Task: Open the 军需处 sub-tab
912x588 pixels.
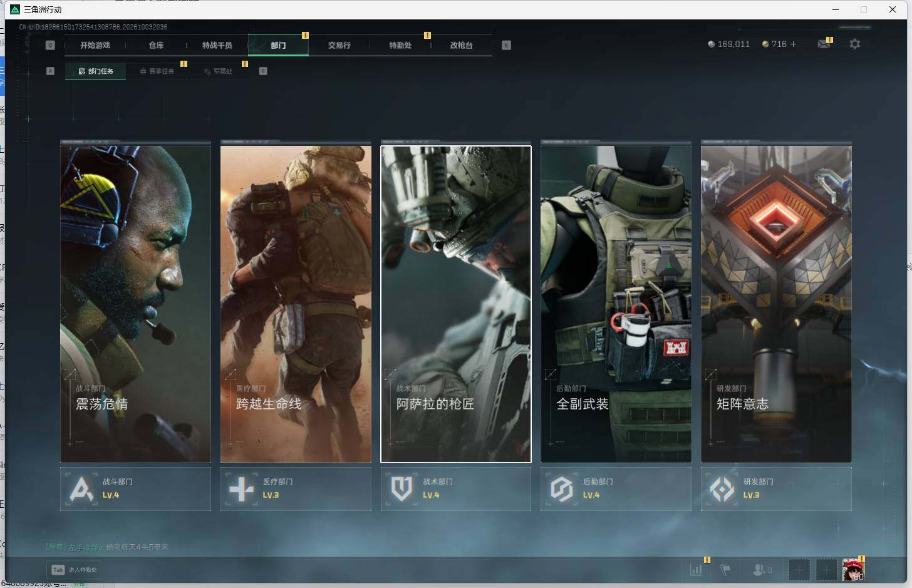Action: pyautogui.click(x=219, y=71)
